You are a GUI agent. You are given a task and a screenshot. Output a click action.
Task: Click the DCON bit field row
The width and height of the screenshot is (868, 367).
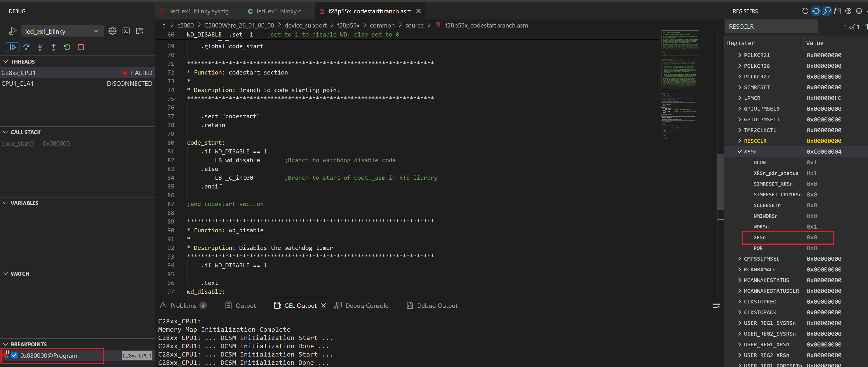tap(796, 162)
